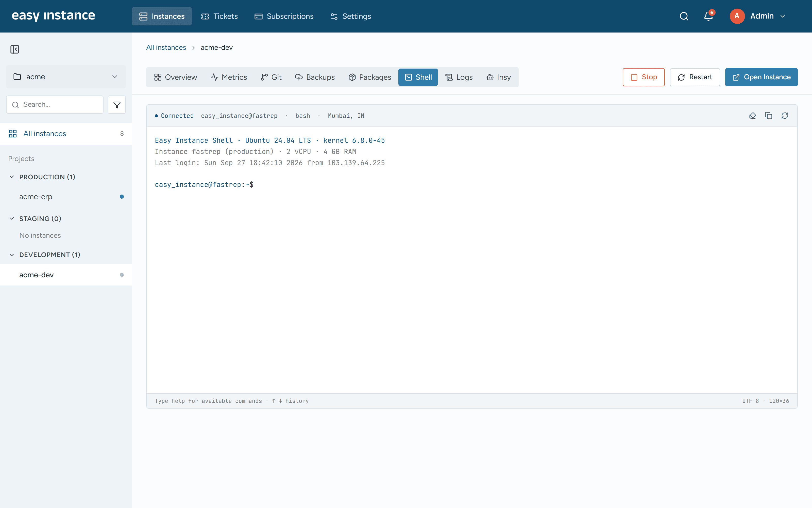Restart the instance
This screenshot has height=508, width=812.
tap(695, 77)
